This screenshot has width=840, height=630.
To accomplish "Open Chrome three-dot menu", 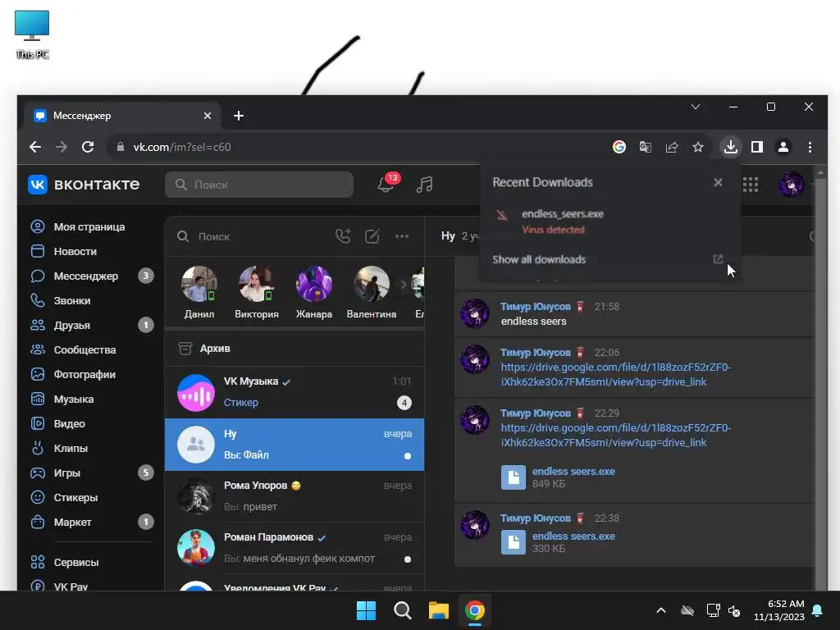I will 810,147.
